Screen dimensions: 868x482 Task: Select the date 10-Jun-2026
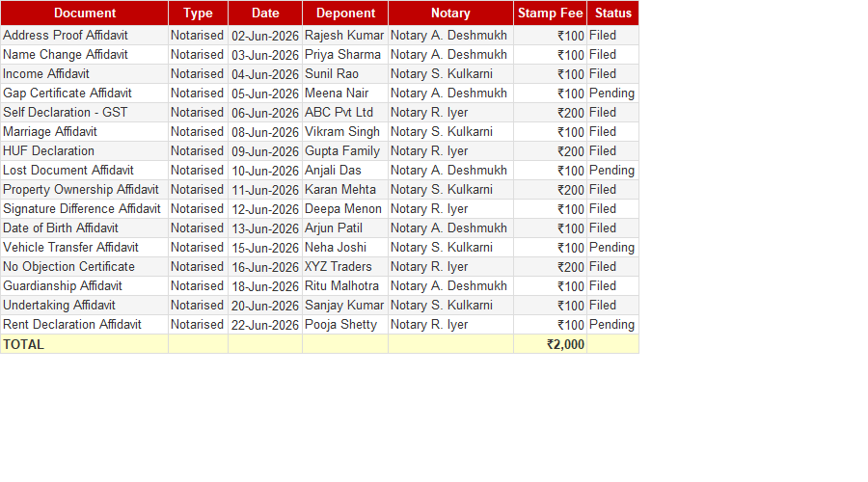[265, 171]
